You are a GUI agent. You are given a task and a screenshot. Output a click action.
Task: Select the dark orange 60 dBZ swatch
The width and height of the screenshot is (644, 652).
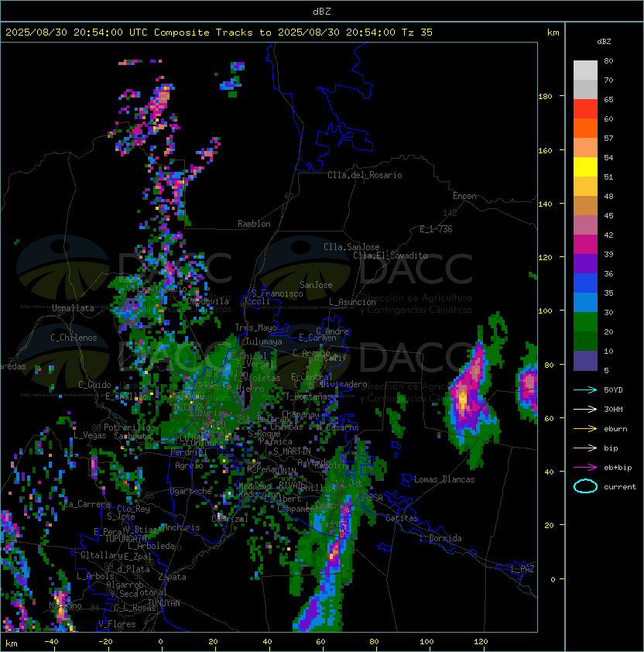(x=585, y=128)
